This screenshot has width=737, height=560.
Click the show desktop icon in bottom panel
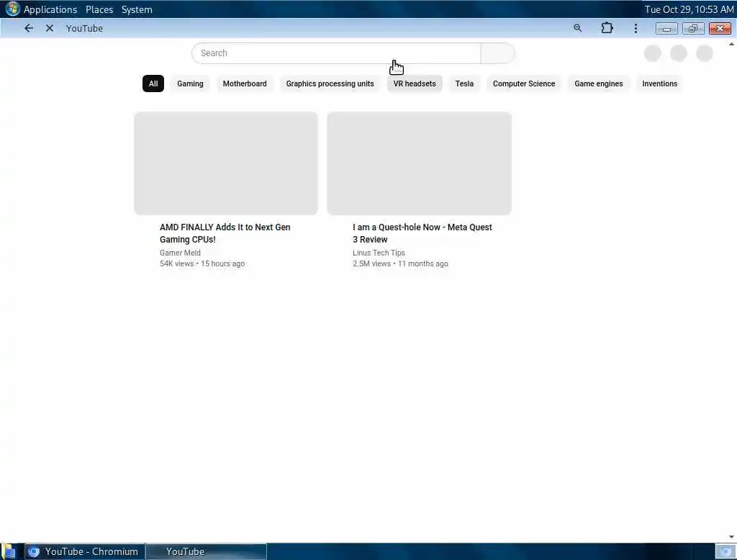(9, 551)
